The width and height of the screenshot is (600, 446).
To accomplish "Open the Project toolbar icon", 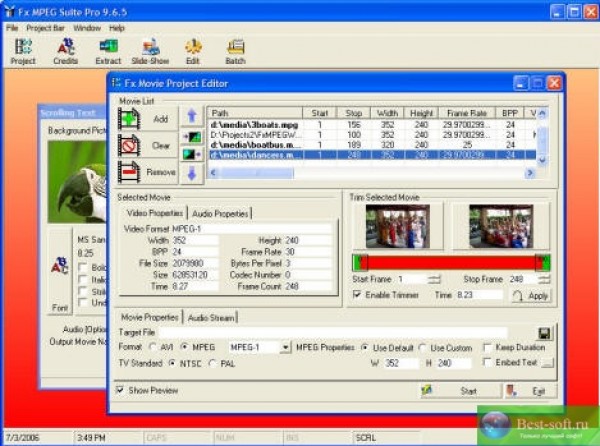I will click(x=22, y=50).
